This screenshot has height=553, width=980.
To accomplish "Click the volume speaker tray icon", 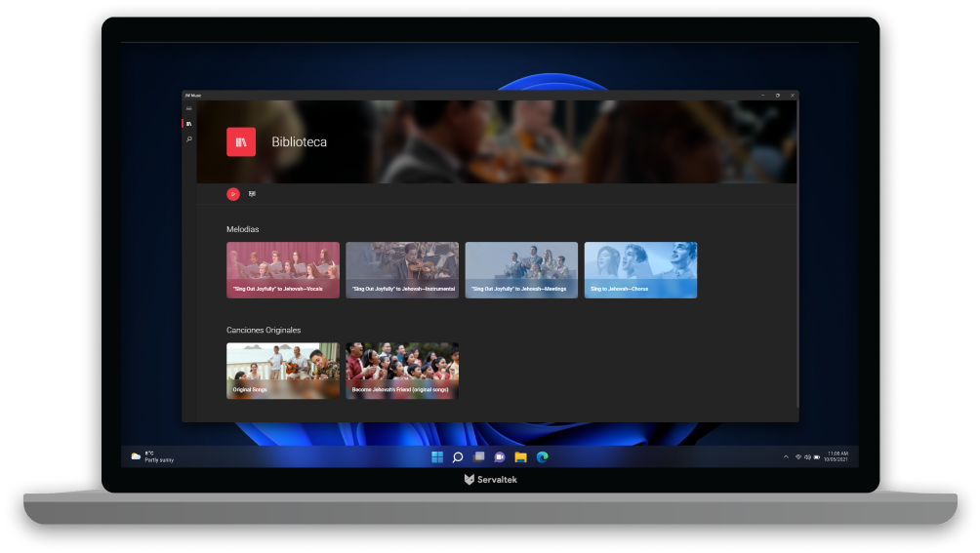I will [807, 457].
